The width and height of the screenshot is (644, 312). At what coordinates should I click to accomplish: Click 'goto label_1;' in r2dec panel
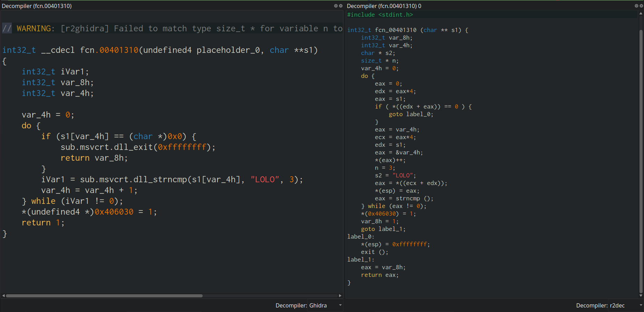tap(383, 229)
